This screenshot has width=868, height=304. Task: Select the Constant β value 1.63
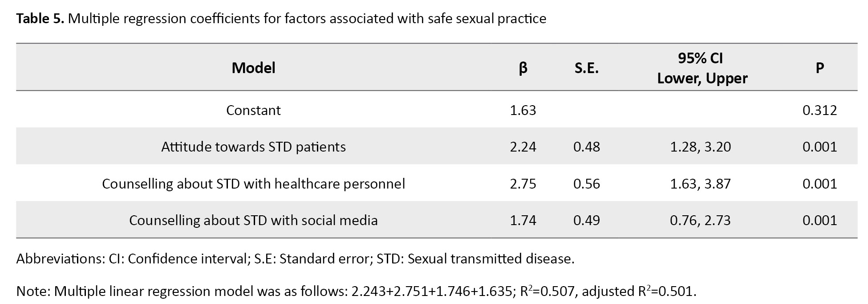tap(523, 110)
